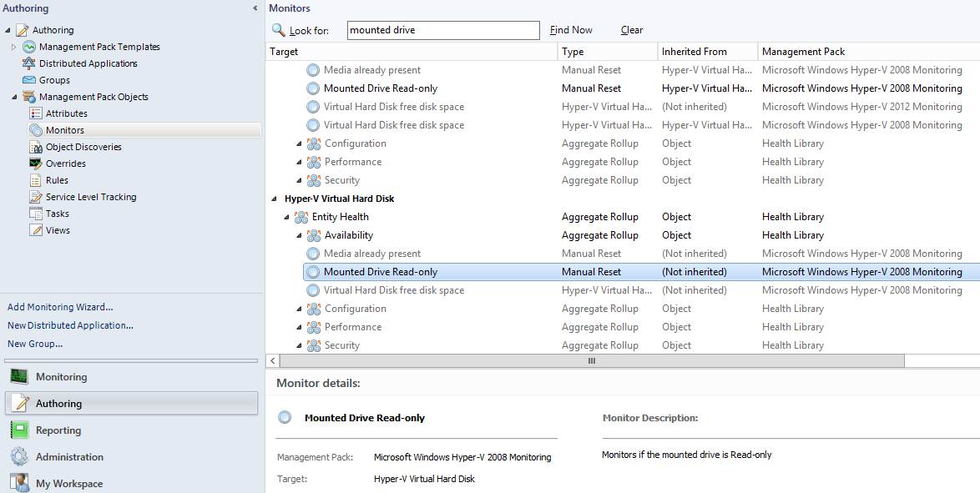Open New Distributed Application link

point(71,325)
